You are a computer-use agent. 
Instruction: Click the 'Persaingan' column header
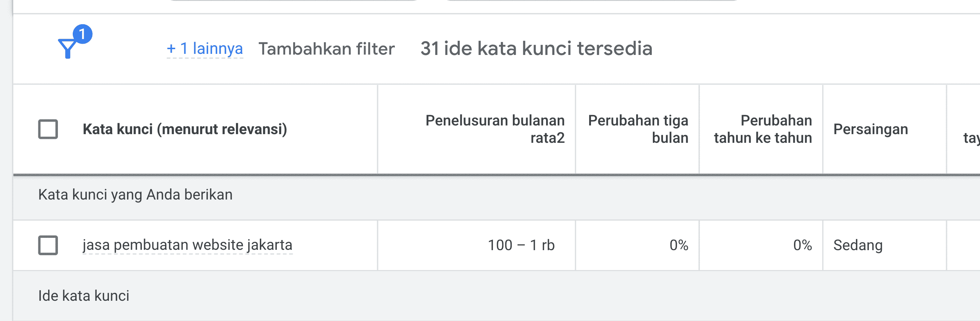tap(870, 129)
